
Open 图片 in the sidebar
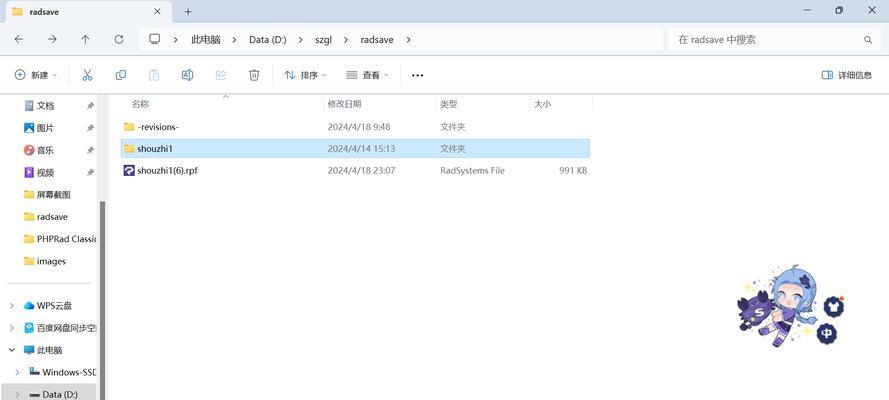[x=45, y=128]
